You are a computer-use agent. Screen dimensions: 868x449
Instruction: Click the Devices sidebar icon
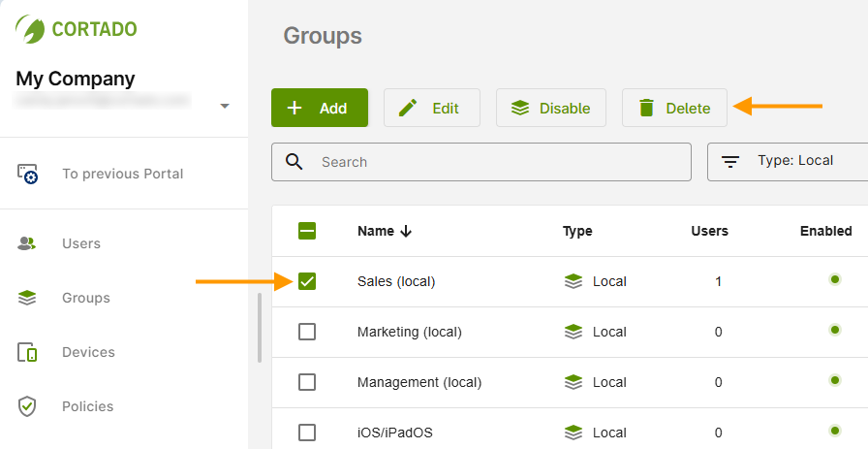(x=27, y=352)
